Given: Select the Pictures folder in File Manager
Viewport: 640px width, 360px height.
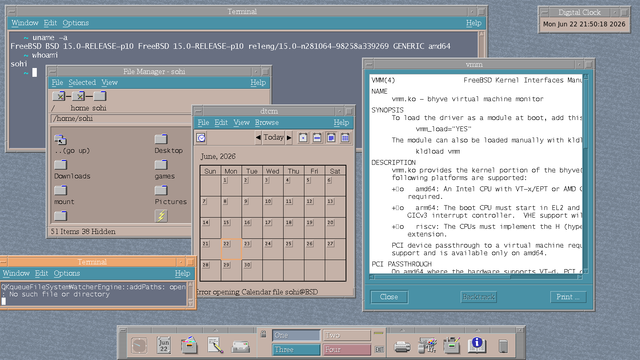Looking at the screenshot, I should (x=161, y=191).
